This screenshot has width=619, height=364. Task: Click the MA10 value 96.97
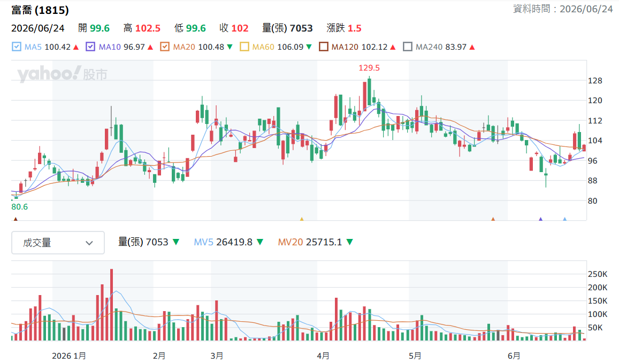pyautogui.click(x=134, y=47)
